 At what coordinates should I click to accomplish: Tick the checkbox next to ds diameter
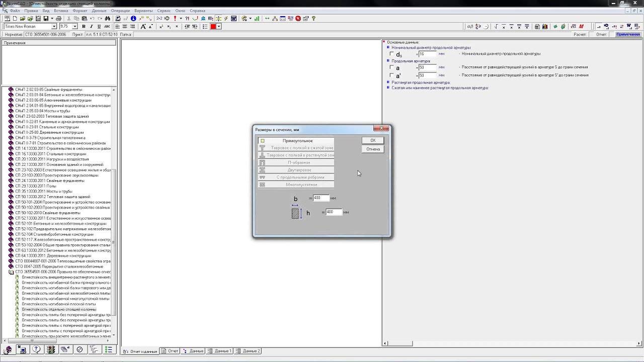(x=392, y=54)
